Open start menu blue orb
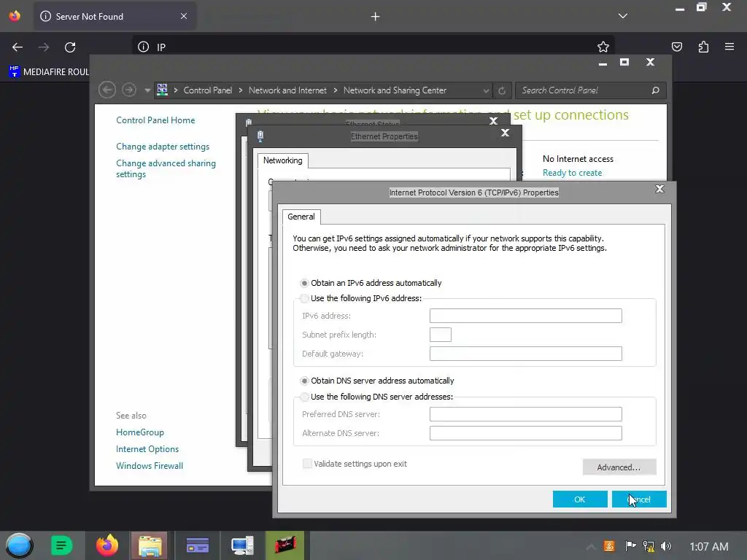The width and height of the screenshot is (747, 560). [x=19, y=545]
